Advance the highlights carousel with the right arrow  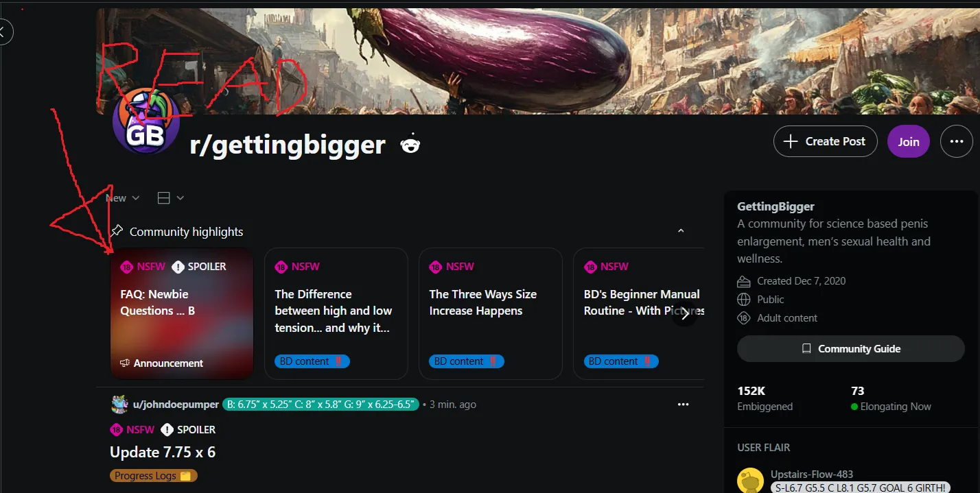coord(684,314)
